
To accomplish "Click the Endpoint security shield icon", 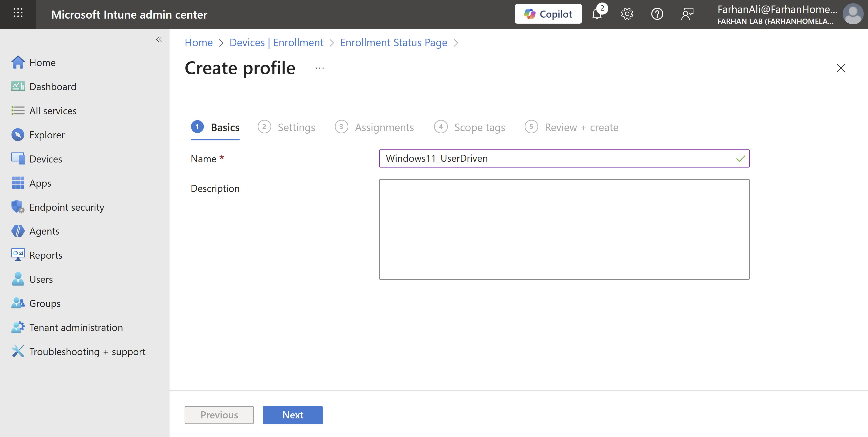I will pos(18,207).
